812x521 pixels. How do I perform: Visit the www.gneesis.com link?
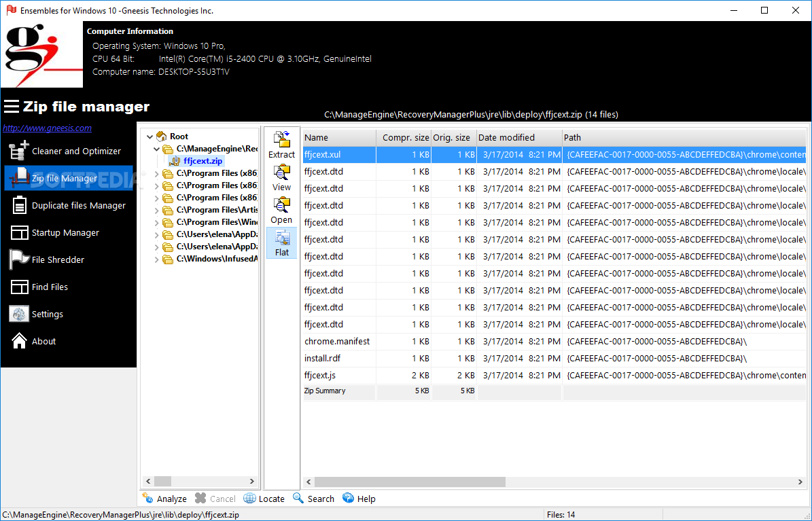pos(47,128)
